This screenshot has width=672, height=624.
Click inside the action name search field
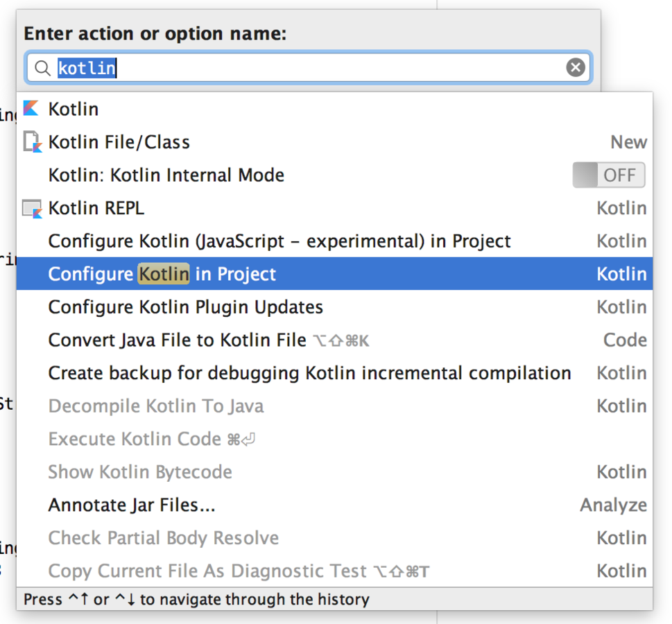tap(309, 67)
